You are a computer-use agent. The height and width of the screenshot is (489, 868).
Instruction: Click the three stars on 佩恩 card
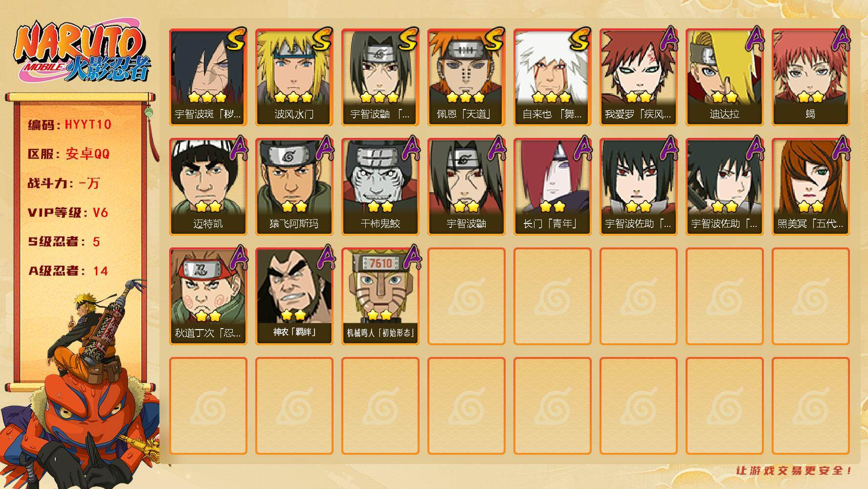click(x=466, y=97)
